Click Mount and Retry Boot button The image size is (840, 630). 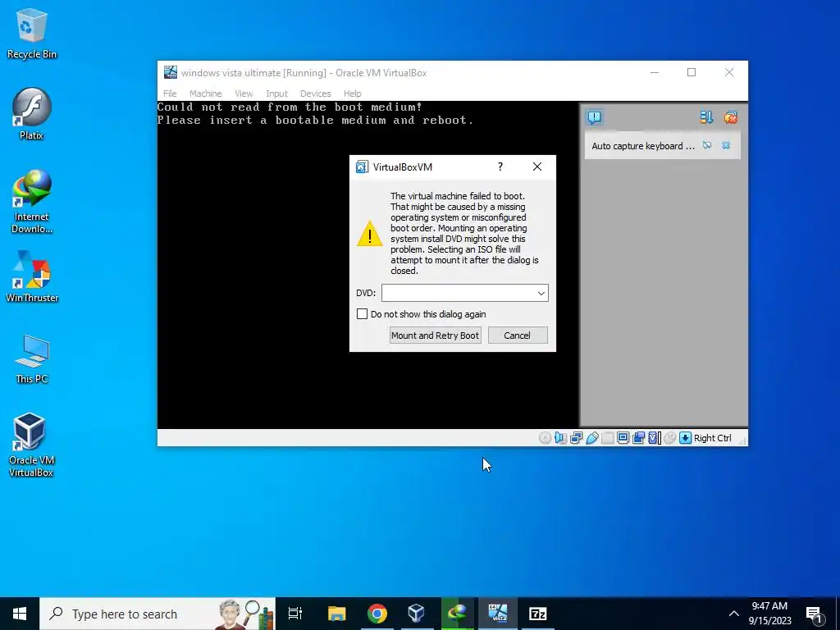coord(435,336)
